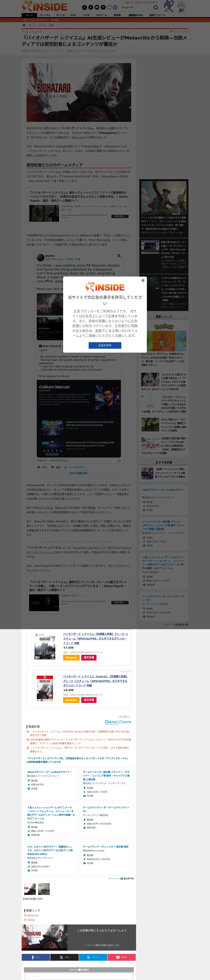Click the Biohazard Requiem article hero image
The height and width of the screenshot is (980, 210).
click(x=79, y=92)
